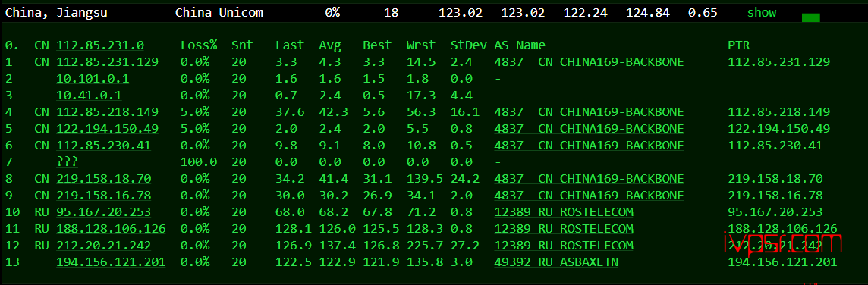Open hop 1 AS 4837 CHINA169-BACKBONE link
The image size is (868, 285).
point(589,62)
